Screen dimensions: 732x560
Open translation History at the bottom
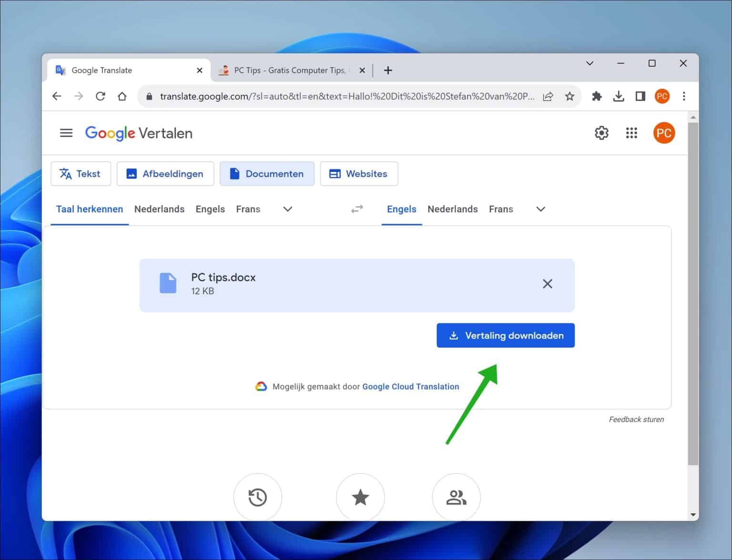257,497
